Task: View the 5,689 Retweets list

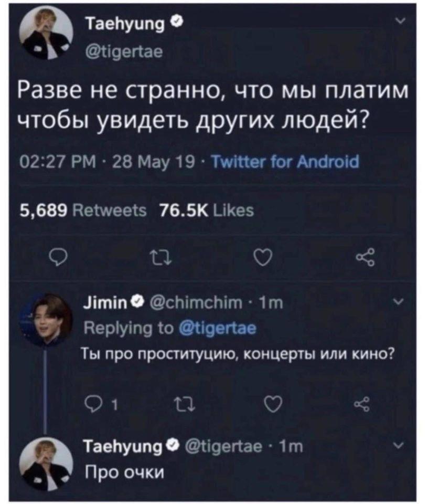Action: point(83,211)
